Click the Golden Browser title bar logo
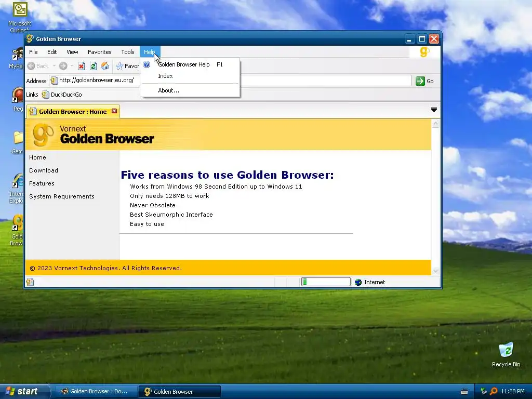Screen dimensions: 532x399 click(30, 38)
